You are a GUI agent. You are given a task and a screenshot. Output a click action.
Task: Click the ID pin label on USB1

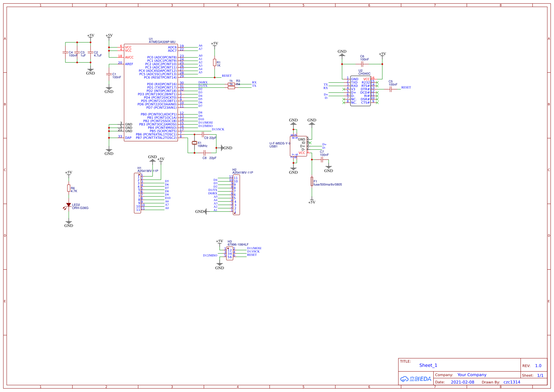(x=303, y=143)
